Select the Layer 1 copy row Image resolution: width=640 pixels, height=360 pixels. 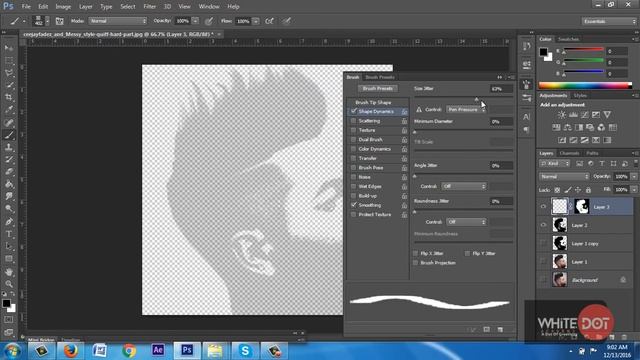pos(585,243)
